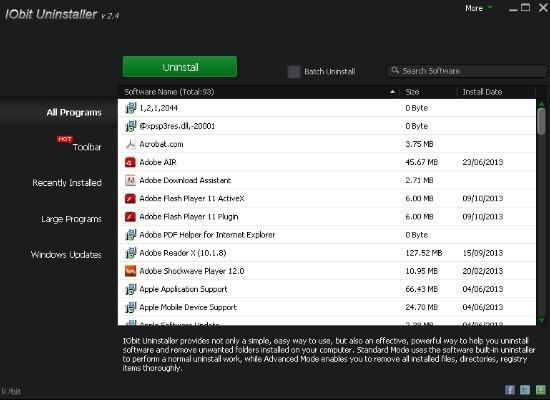Click the icon beside 1,2,1,2044 entry
The image size is (550, 400).
pyautogui.click(x=130, y=108)
